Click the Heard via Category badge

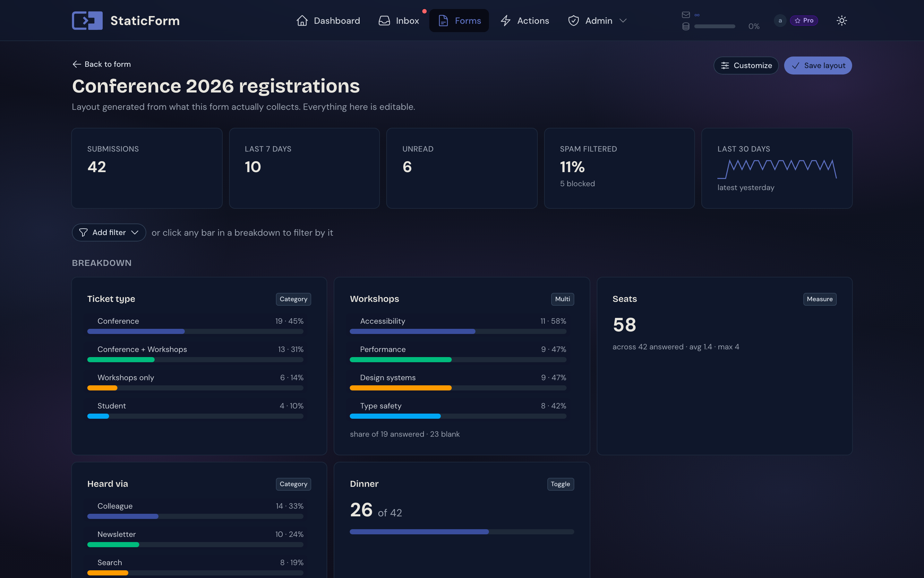293,484
